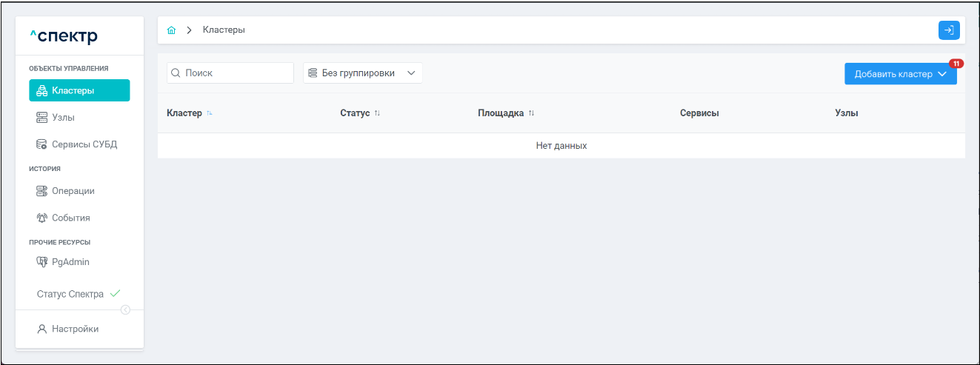
Task: Click the breadcrumb chevron separator
Action: click(x=190, y=30)
